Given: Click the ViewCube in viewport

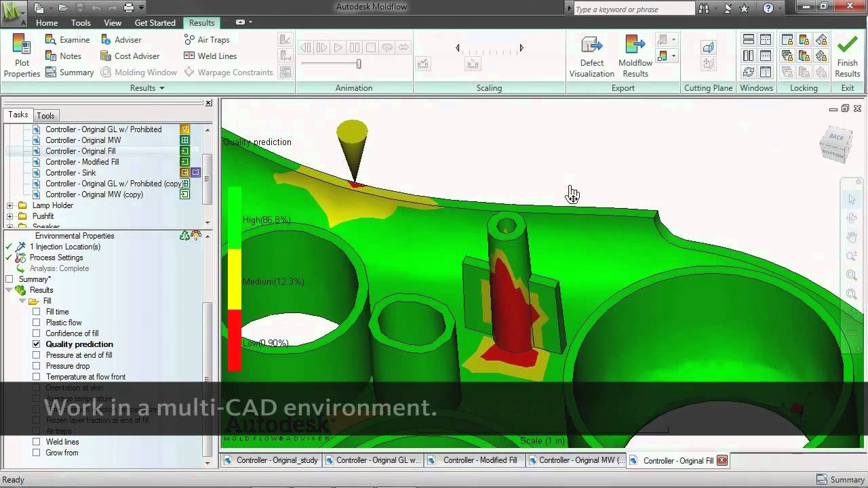Looking at the screenshot, I should pyautogui.click(x=835, y=144).
